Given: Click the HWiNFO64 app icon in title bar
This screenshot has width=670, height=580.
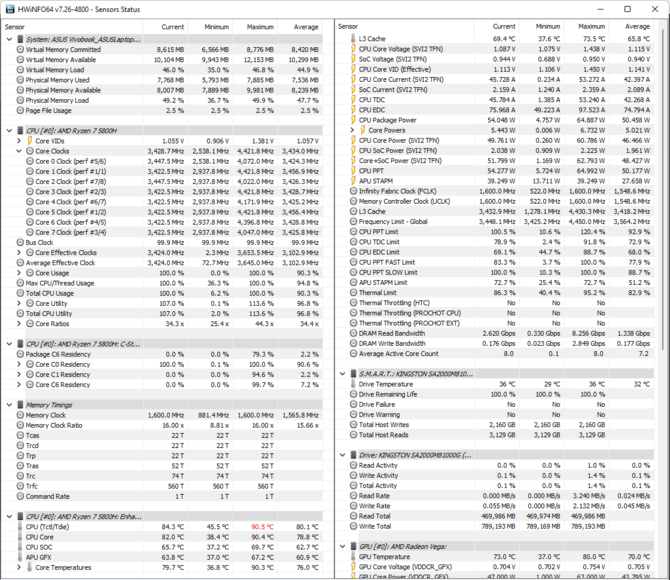Looking at the screenshot, I should (x=9, y=9).
